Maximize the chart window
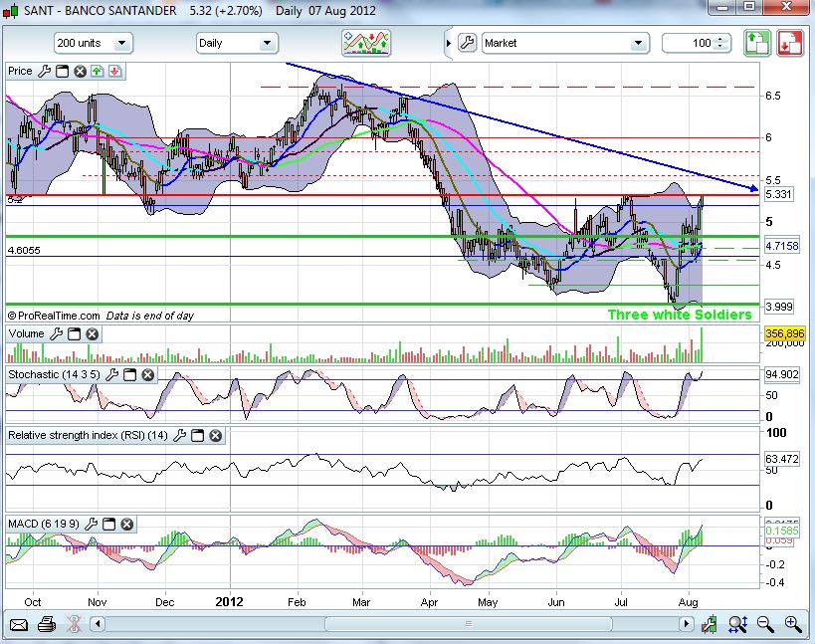 [x=749, y=7]
